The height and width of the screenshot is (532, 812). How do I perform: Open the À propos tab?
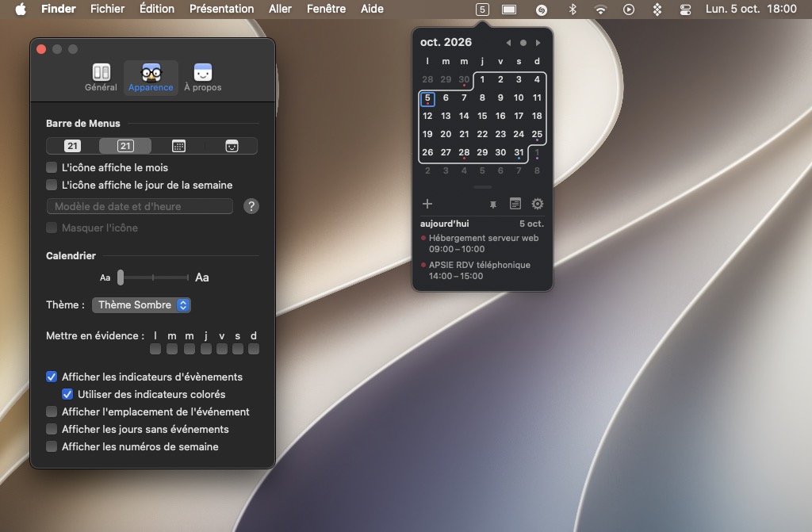202,78
